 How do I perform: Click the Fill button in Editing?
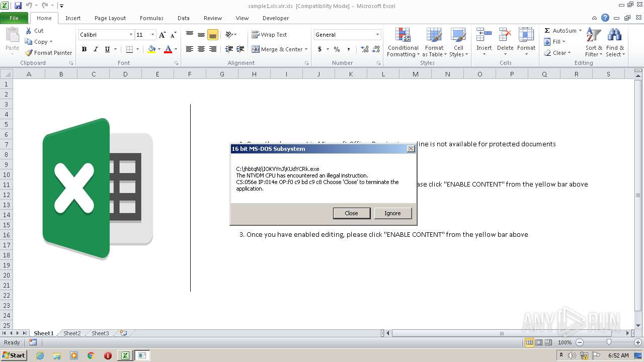[x=555, y=42]
